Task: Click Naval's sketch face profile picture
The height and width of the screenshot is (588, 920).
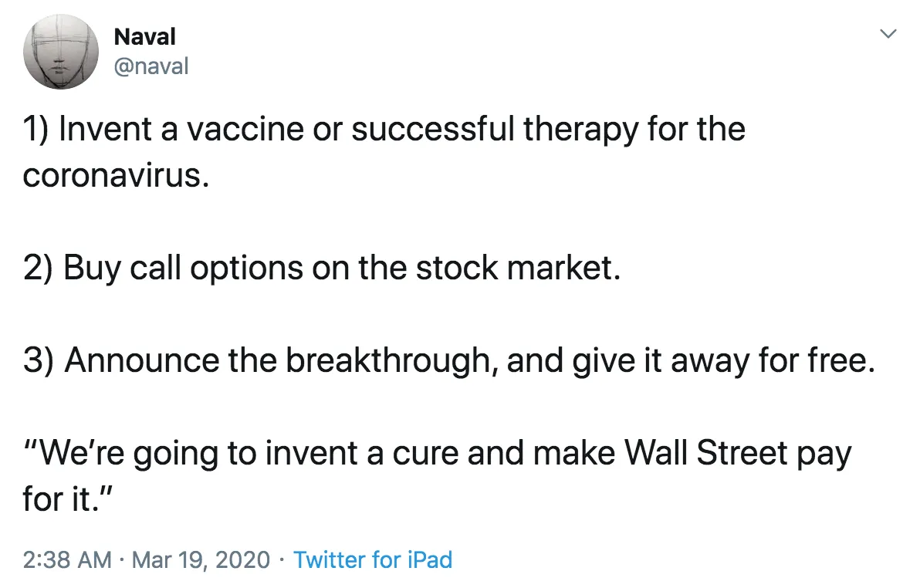Action: (61, 52)
